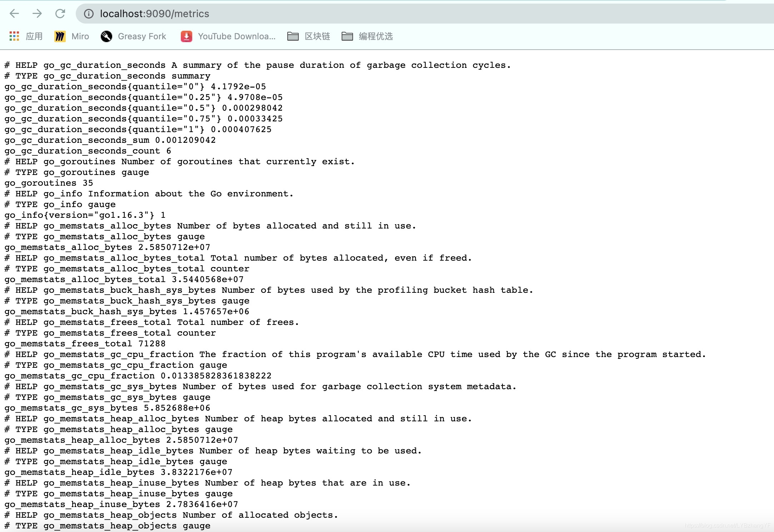Click TYPE go_memstats_gc_sys_bytes gauge line
774x532 pixels.
pos(107,397)
